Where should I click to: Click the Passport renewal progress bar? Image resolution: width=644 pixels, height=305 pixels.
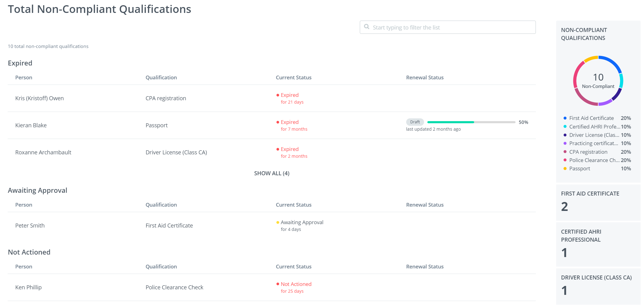tap(471, 122)
